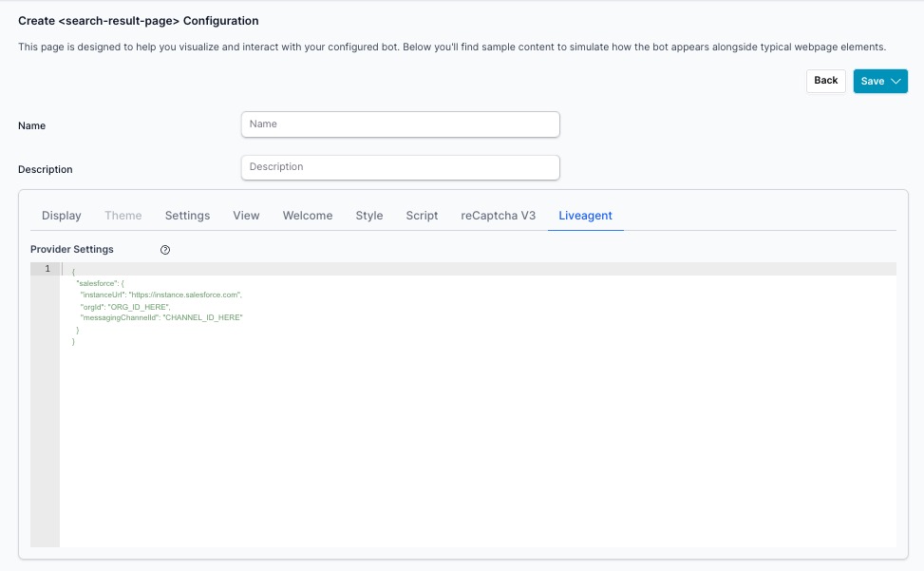The width and height of the screenshot is (924, 571).
Task: Select the View tab
Action: pyautogui.click(x=246, y=216)
